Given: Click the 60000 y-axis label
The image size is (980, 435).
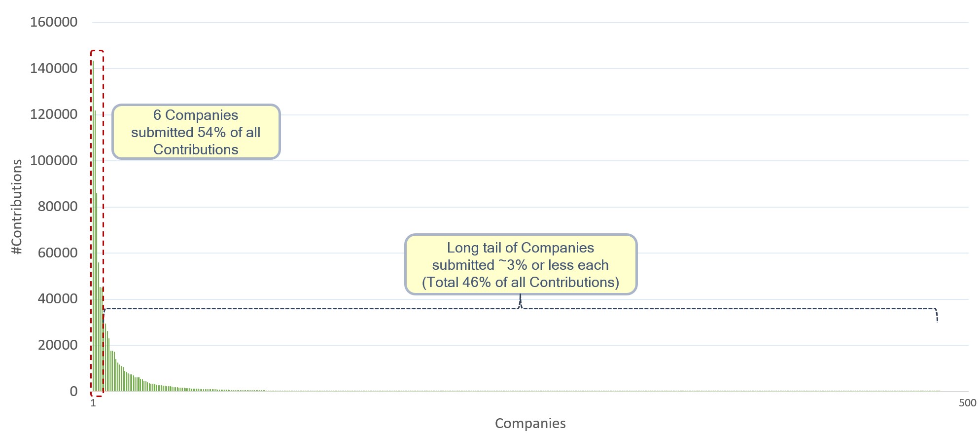Looking at the screenshot, I should tap(58, 253).
